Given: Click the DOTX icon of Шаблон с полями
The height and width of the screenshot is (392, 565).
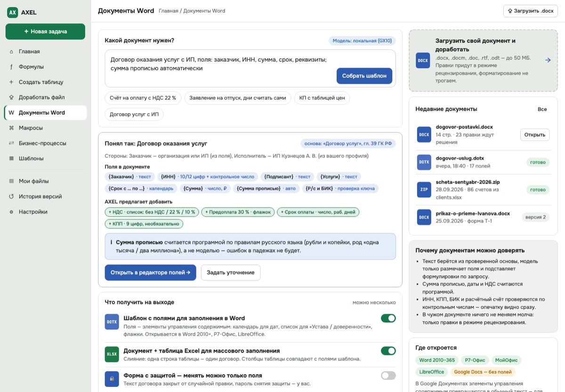Looking at the screenshot, I should tap(112, 322).
